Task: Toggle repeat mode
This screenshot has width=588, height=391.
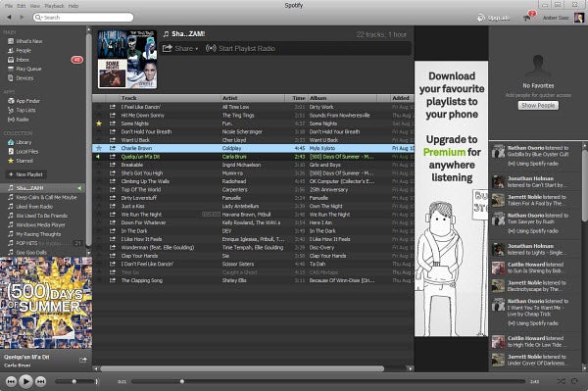Action: pyautogui.click(x=574, y=381)
